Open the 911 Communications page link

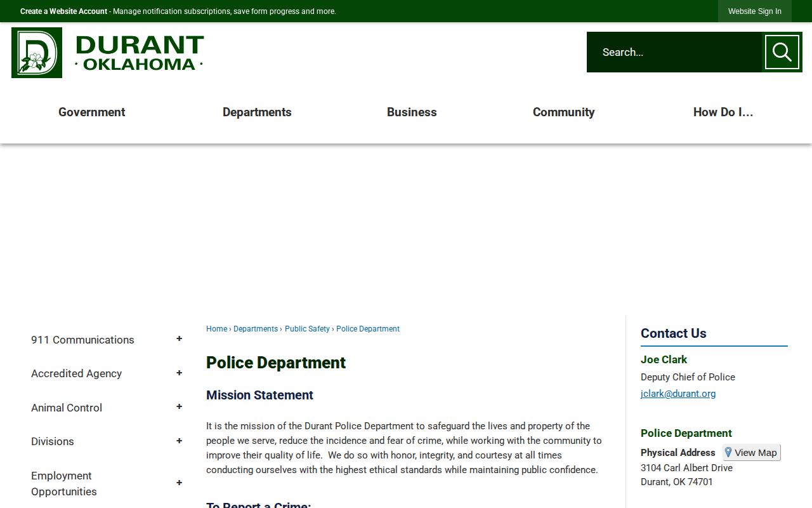pos(82,340)
